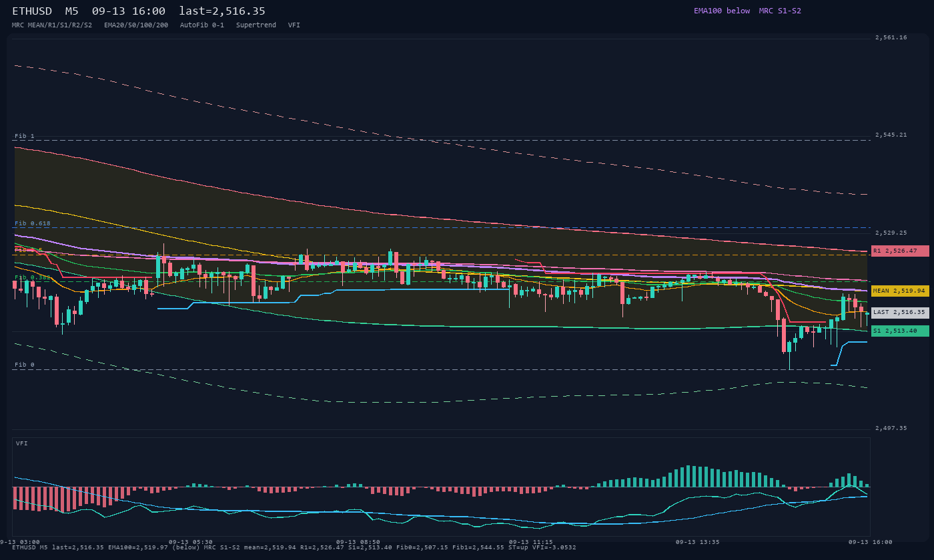
Task: Click the LAST 2,516.35 price tag
Action: 900,313
